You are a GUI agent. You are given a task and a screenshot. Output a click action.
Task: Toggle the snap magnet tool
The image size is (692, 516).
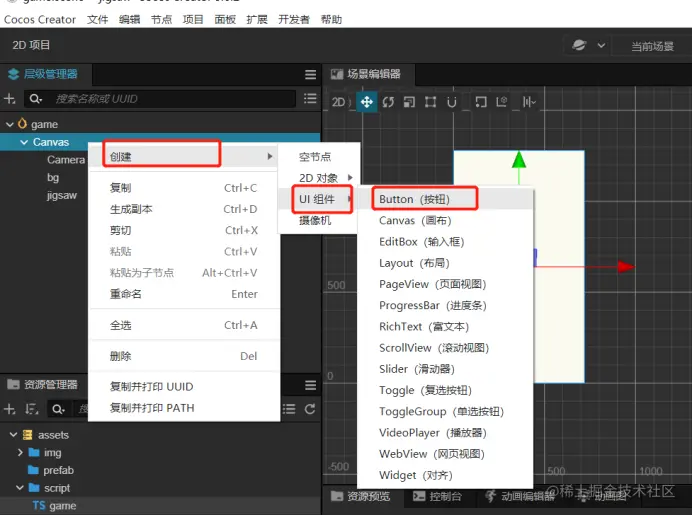click(451, 102)
